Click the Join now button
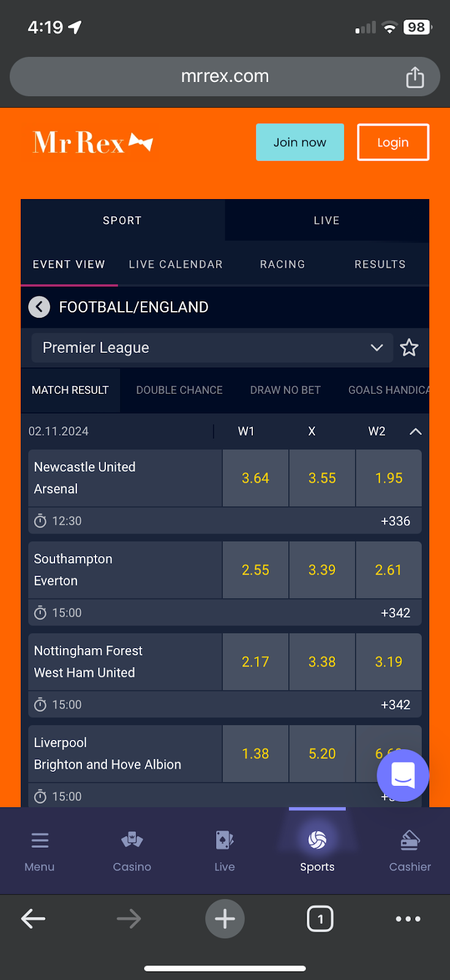The width and height of the screenshot is (450, 980). click(x=300, y=143)
